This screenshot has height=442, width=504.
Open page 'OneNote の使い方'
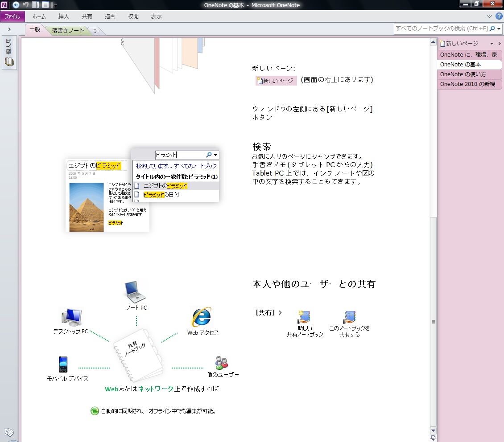tap(469, 74)
